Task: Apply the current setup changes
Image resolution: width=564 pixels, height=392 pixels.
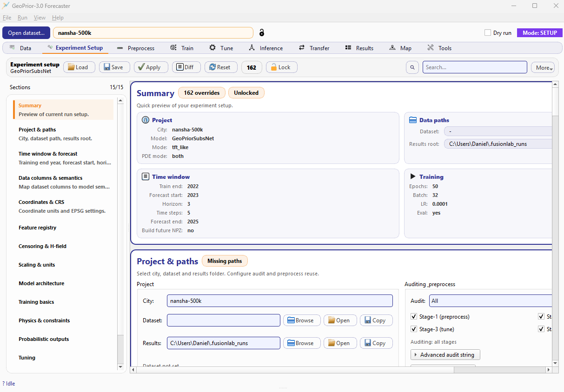Action: tap(149, 67)
